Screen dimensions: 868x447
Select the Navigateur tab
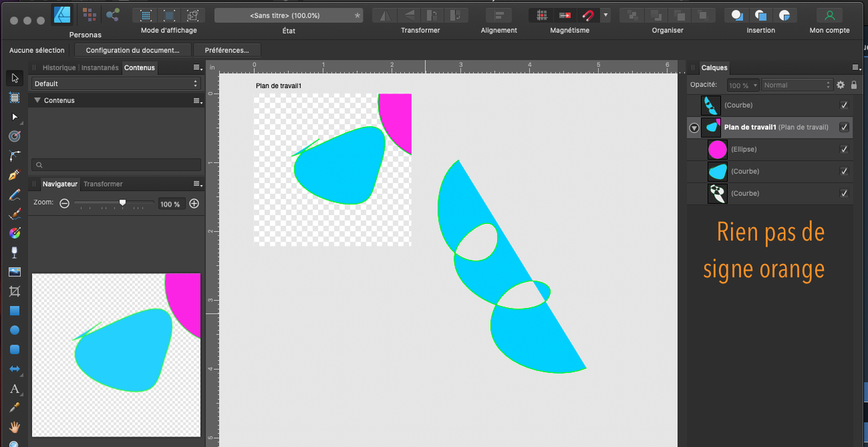(60, 184)
